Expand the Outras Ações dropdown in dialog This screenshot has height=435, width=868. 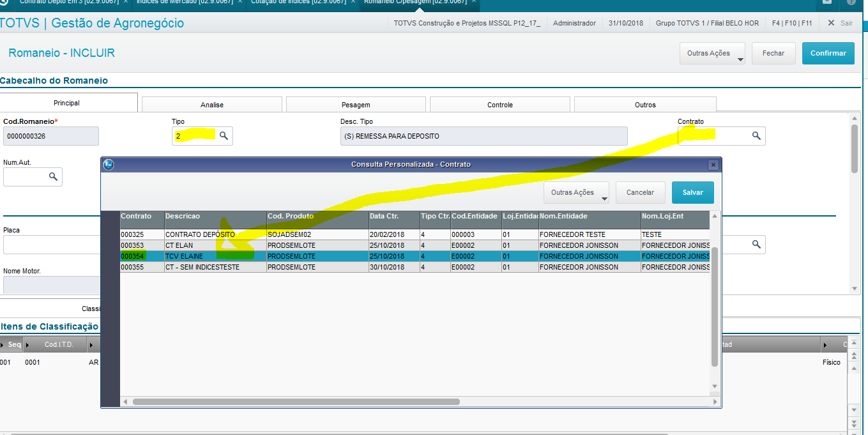click(576, 192)
